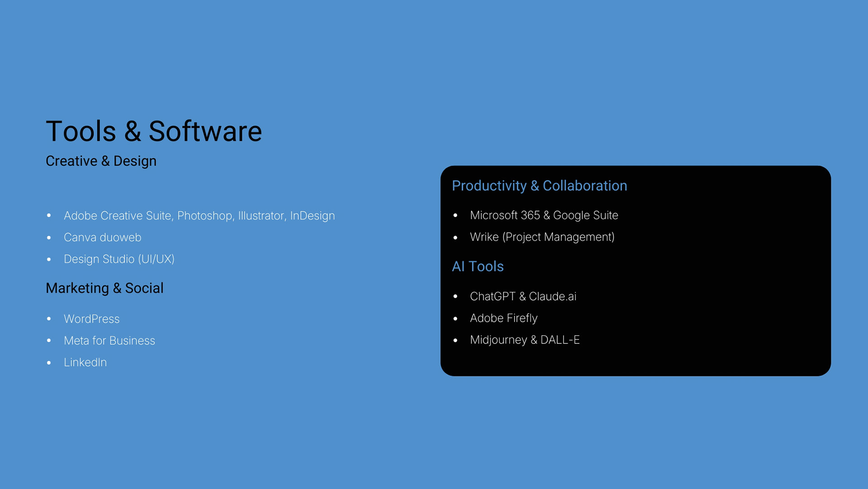Click the Adobe Firefly list item
The image size is (868, 489).
[x=503, y=318]
